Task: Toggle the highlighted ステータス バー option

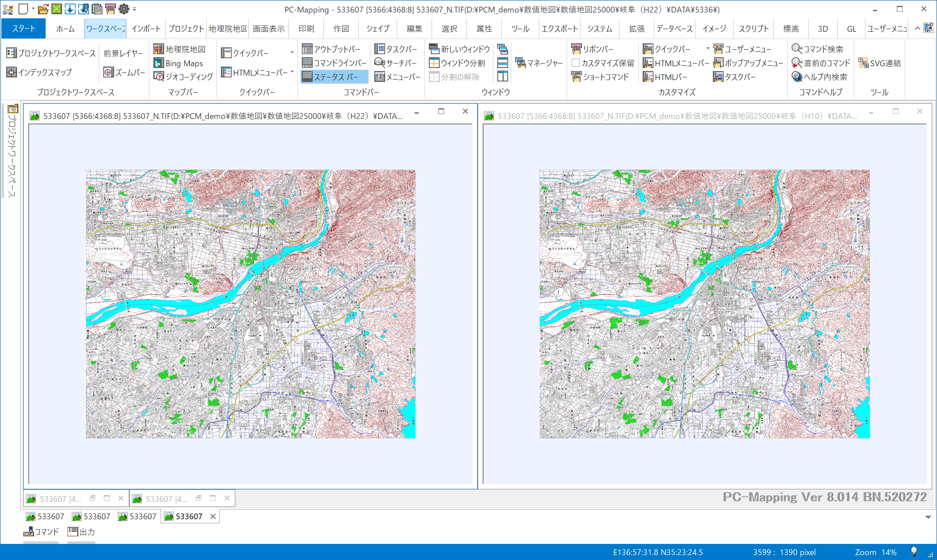Action: pyautogui.click(x=334, y=77)
